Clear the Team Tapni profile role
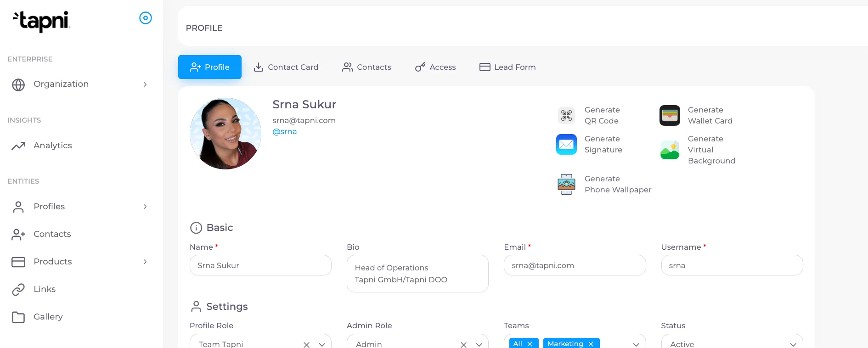This screenshot has height=348, width=868. (x=306, y=344)
